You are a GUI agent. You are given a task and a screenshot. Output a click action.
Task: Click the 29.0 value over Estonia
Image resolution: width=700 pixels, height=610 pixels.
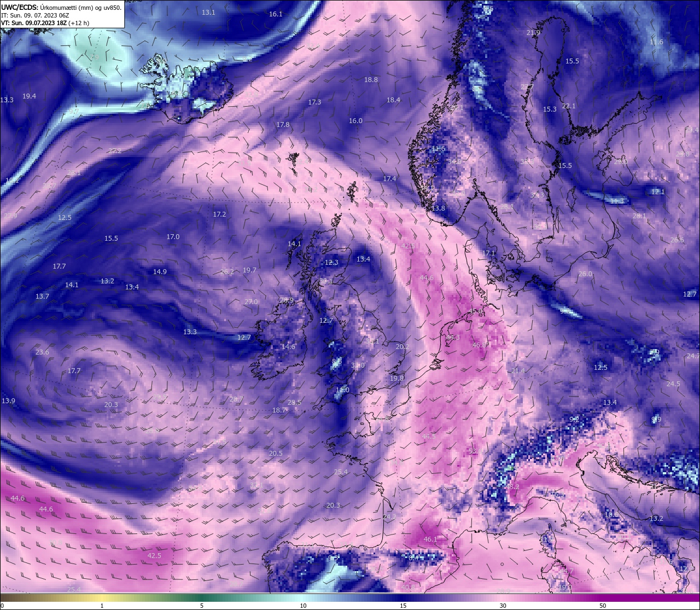621,162
